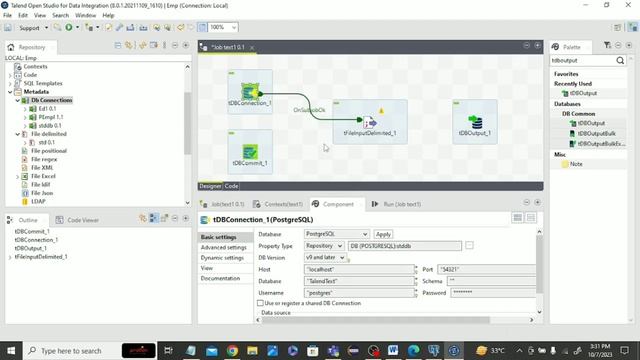Tick Use or register a shared DB Connection
The width and height of the screenshot is (640, 360).
[260, 303]
